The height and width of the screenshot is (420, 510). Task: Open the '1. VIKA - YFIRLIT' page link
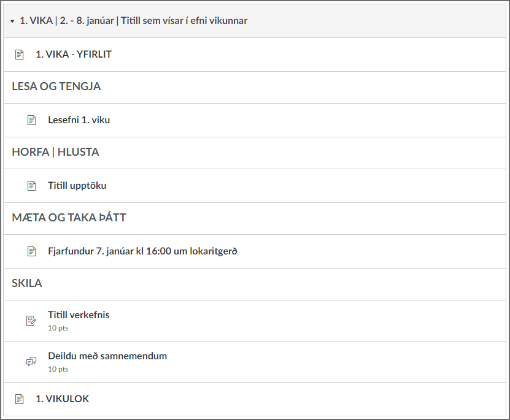74,54
